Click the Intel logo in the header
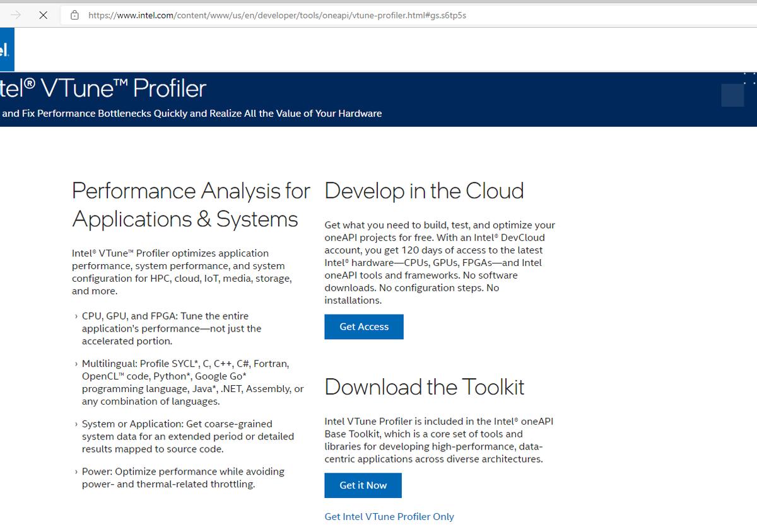Screen dimensions: 757x532 (x=6, y=52)
